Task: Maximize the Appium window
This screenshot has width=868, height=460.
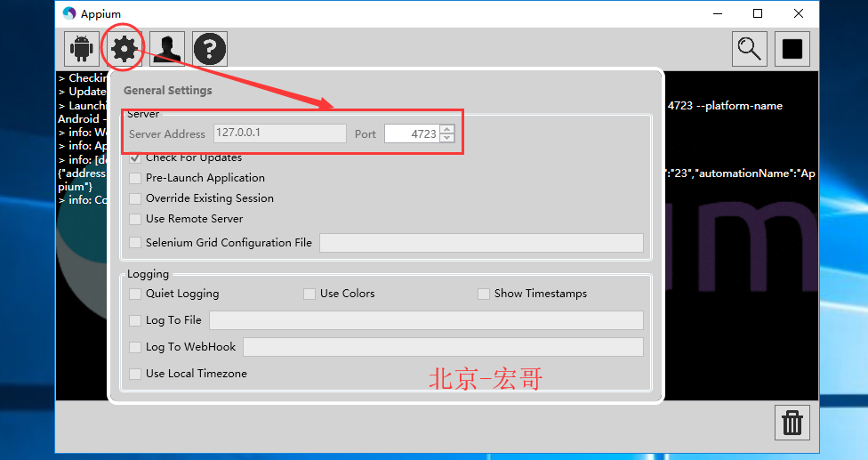Action: [758, 13]
